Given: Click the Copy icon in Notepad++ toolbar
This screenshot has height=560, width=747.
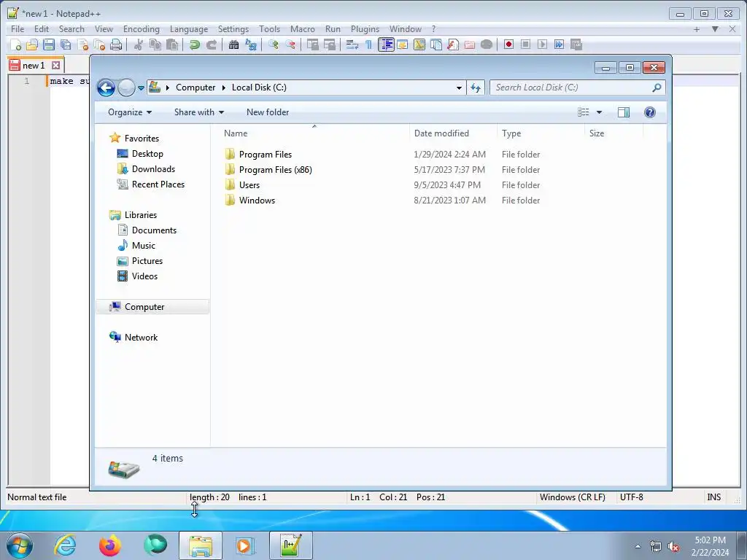Looking at the screenshot, I should (x=155, y=44).
